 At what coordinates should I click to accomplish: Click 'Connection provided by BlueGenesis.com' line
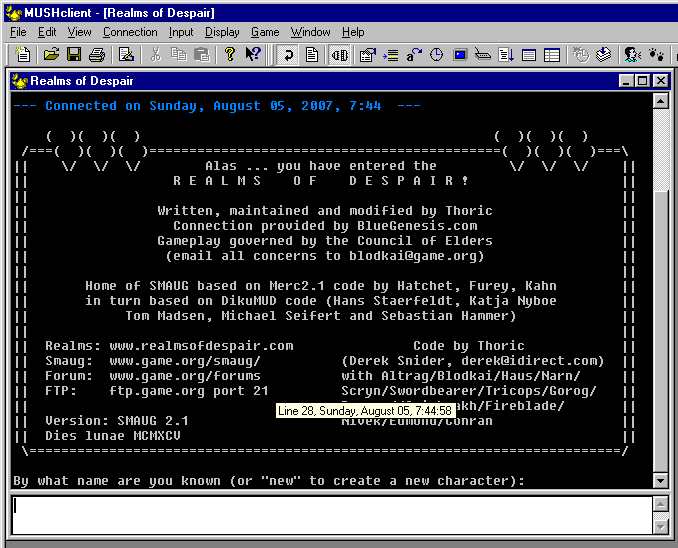[x=325, y=226]
